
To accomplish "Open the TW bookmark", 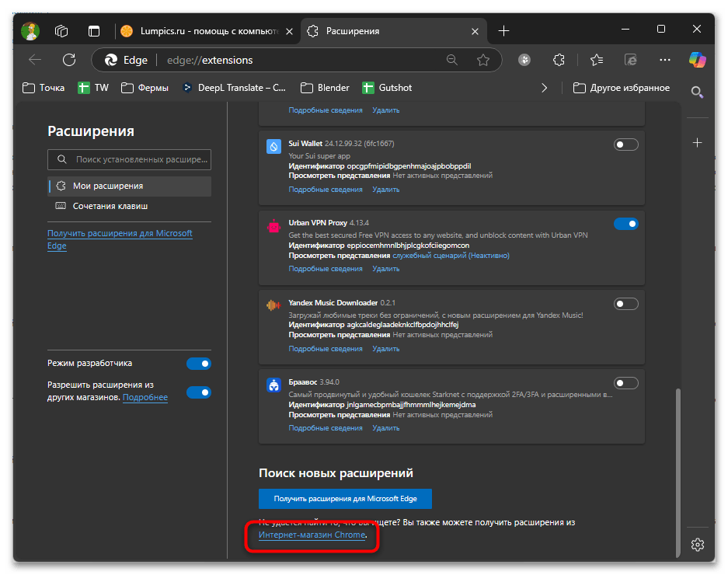I will tap(93, 88).
